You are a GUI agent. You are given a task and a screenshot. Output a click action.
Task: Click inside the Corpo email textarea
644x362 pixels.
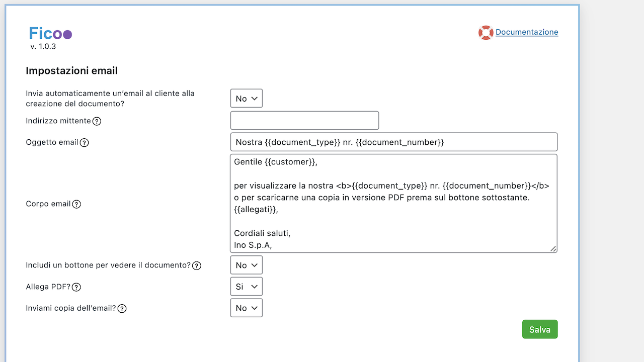[392, 203]
